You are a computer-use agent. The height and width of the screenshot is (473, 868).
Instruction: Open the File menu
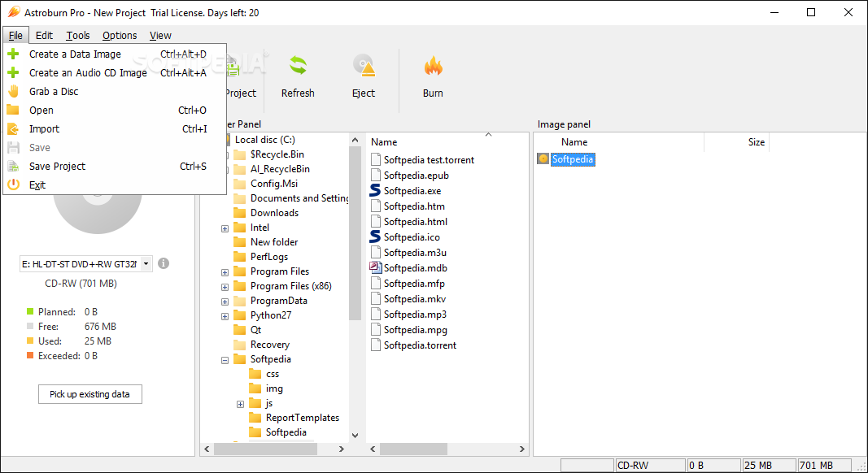pos(15,36)
